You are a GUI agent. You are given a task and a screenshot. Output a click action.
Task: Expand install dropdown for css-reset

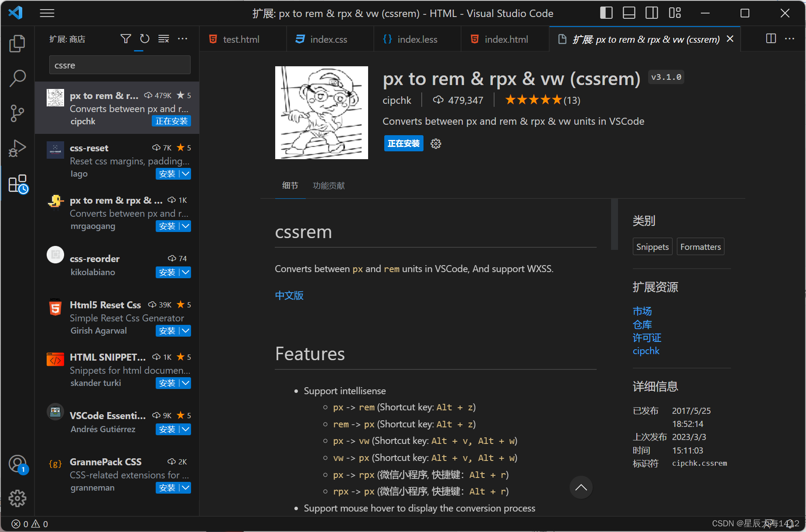coord(185,174)
